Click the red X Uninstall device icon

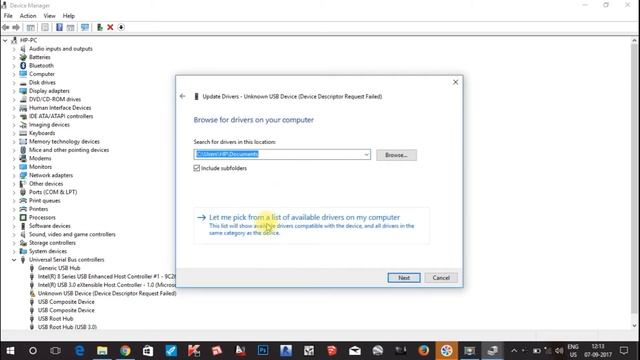(110, 27)
